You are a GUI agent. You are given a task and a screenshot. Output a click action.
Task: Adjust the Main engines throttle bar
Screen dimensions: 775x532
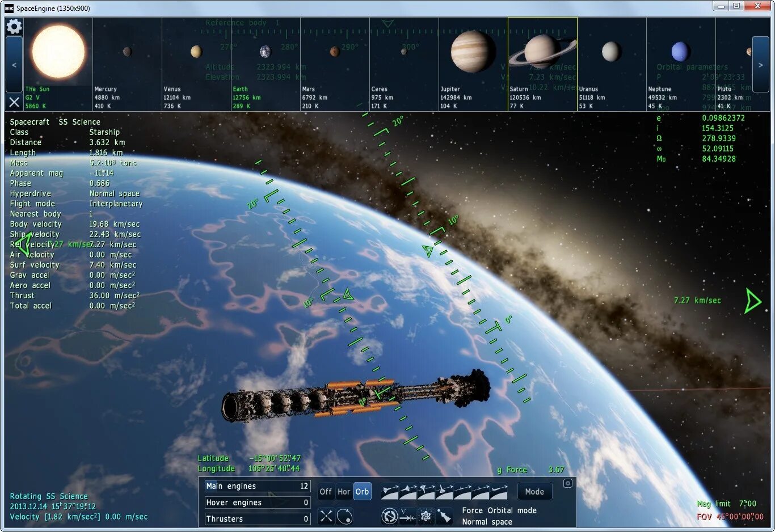[258, 486]
